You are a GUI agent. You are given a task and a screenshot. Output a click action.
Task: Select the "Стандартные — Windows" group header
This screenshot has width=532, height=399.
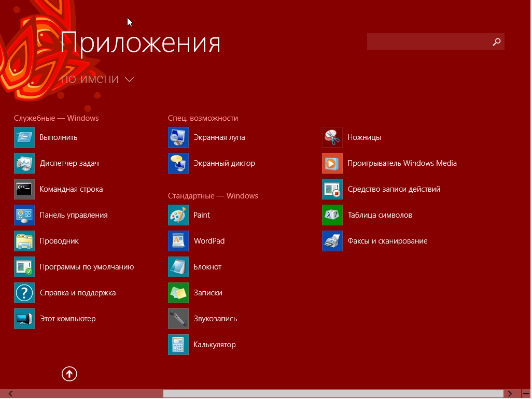click(x=213, y=195)
